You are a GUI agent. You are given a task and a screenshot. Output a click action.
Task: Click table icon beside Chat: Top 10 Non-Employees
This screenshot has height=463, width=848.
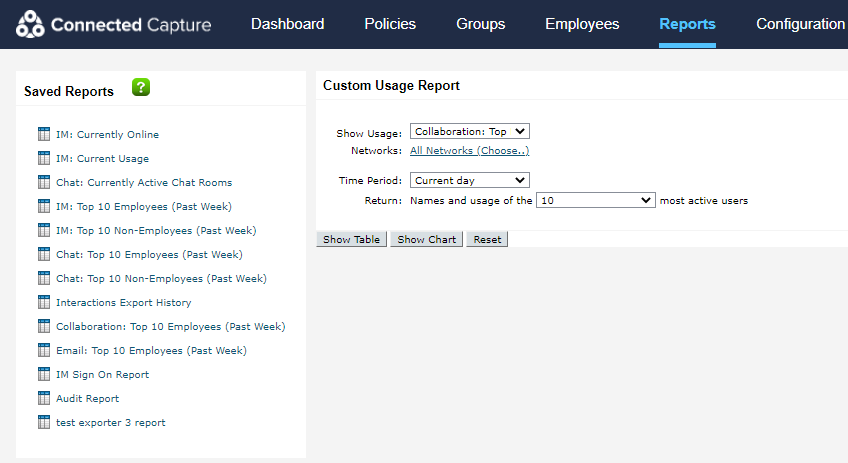(x=44, y=278)
